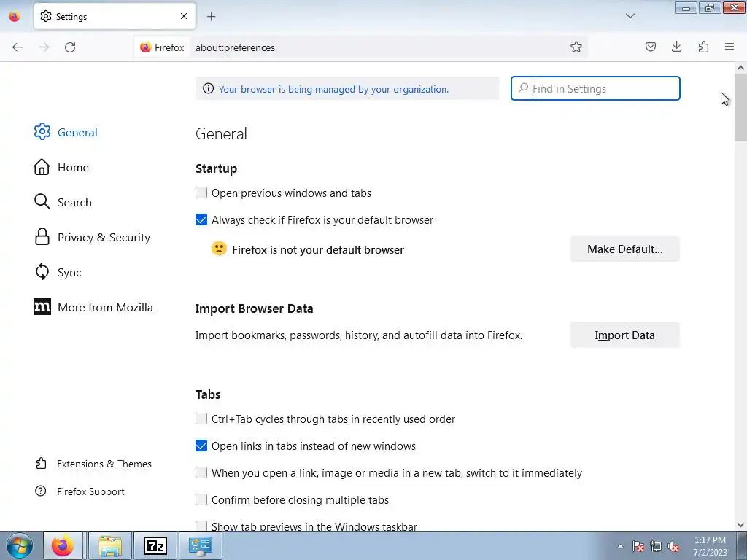The width and height of the screenshot is (747, 560).
Task: Click the Firefox identity icon in address bar
Action: 162,47
